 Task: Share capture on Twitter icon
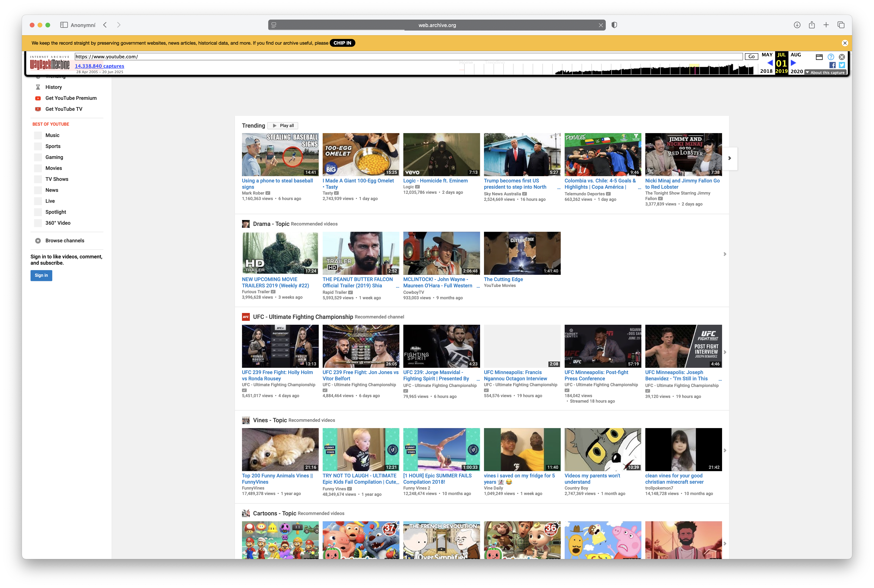coord(842,65)
